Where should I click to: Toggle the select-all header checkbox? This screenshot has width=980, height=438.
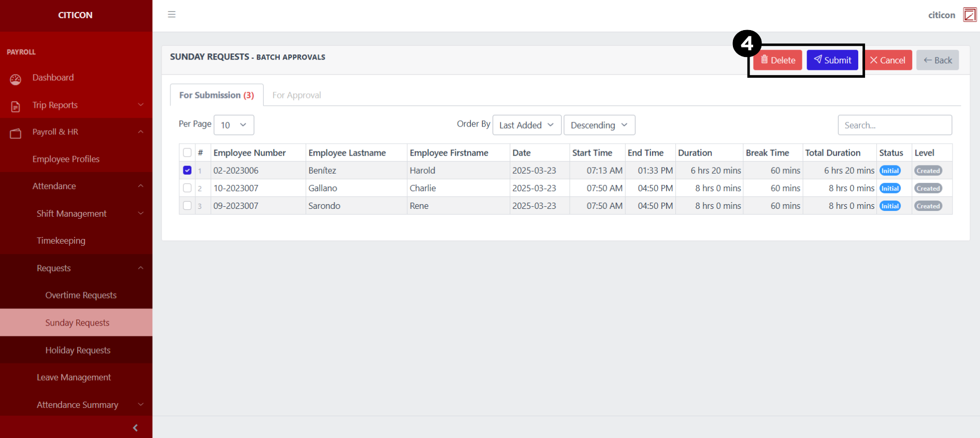point(188,152)
